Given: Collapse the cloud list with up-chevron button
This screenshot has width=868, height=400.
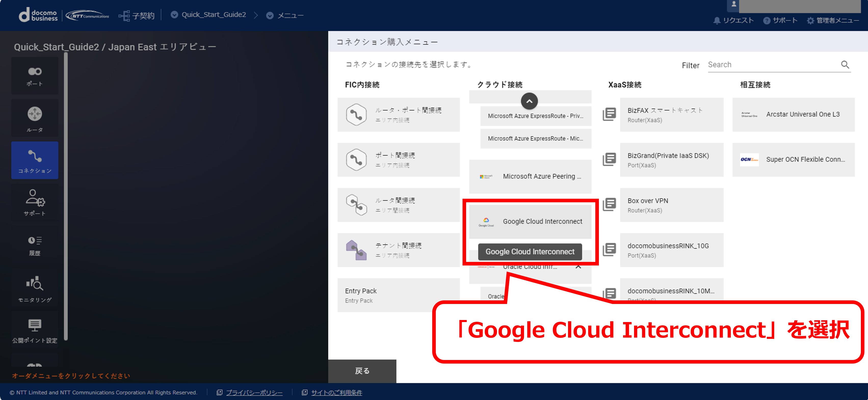Looking at the screenshot, I should click(x=529, y=101).
